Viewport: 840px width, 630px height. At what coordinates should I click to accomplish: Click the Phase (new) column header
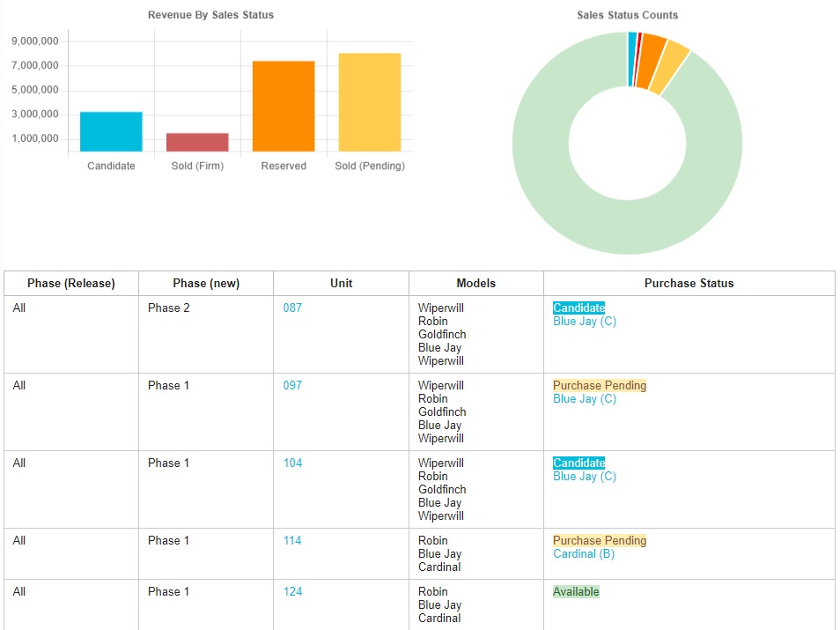[x=206, y=284]
